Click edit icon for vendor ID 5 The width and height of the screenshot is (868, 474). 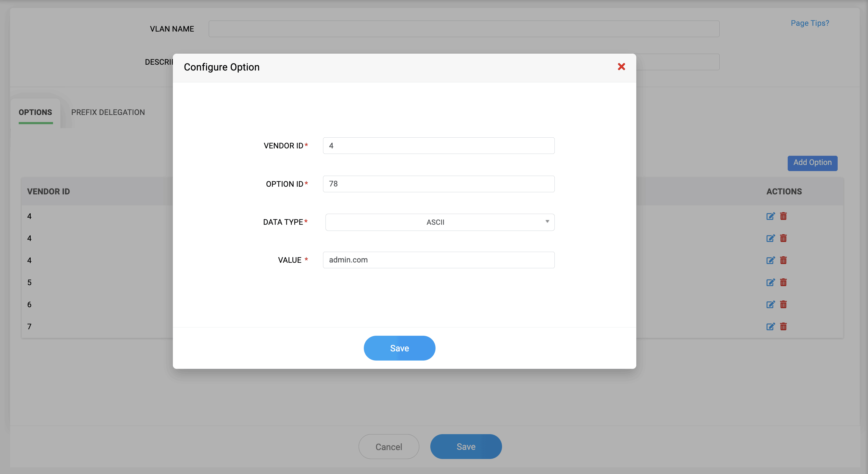(770, 282)
